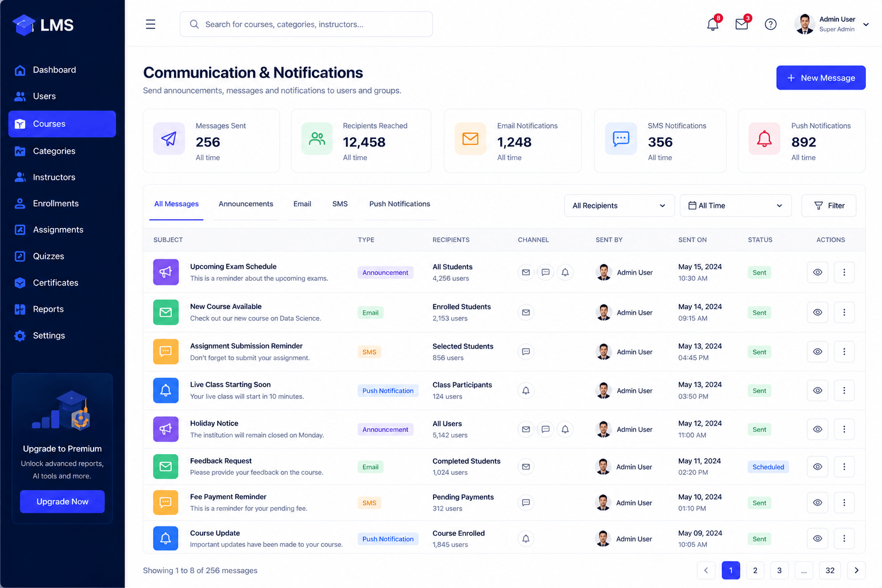Click the Filter button
This screenshot has height=588, width=882.
(829, 206)
